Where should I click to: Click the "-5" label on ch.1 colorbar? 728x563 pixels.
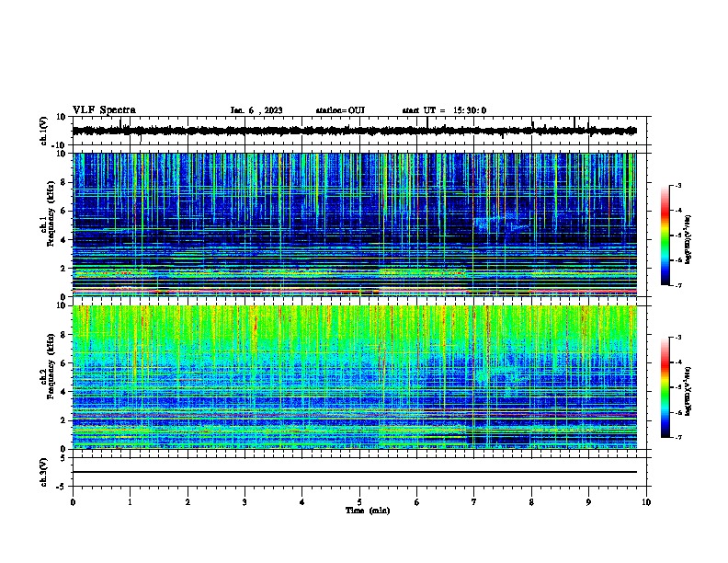[x=677, y=236]
